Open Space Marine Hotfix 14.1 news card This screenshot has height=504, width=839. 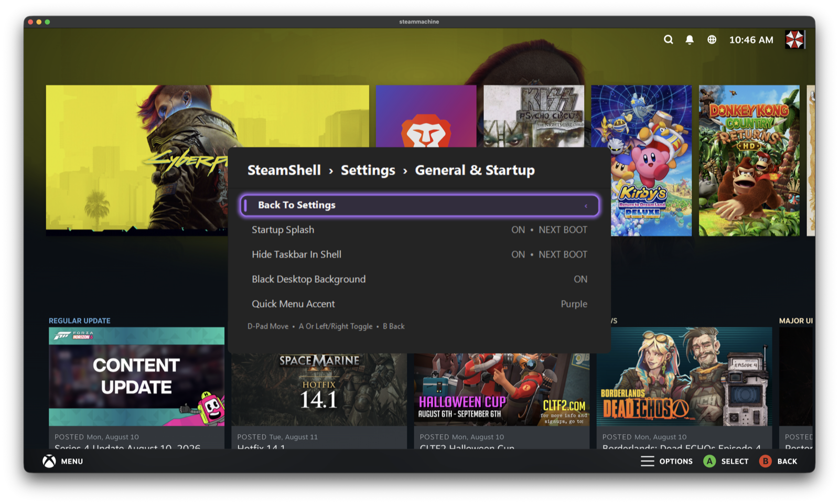(319, 401)
